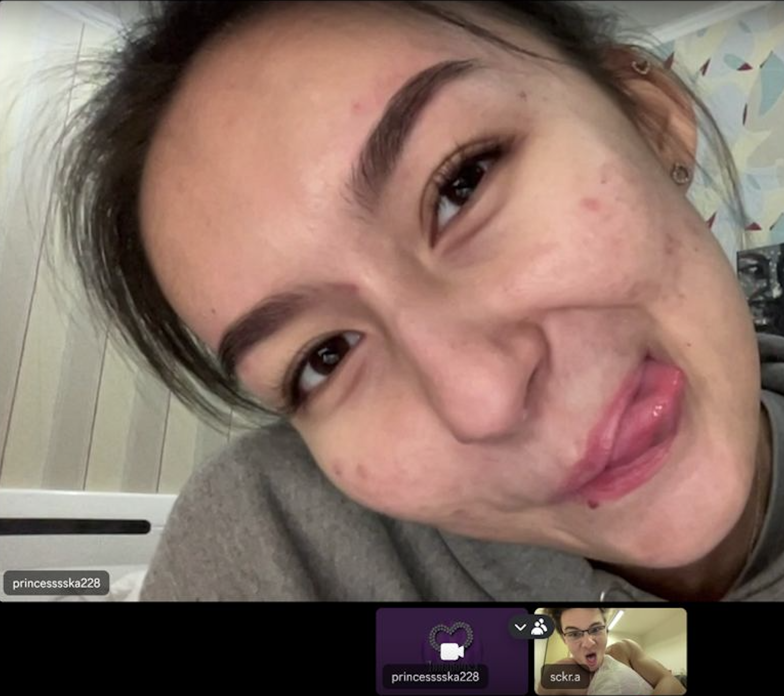Toggle member list via the two-person icon
This screenshot has width=784, height=696.
539,628
